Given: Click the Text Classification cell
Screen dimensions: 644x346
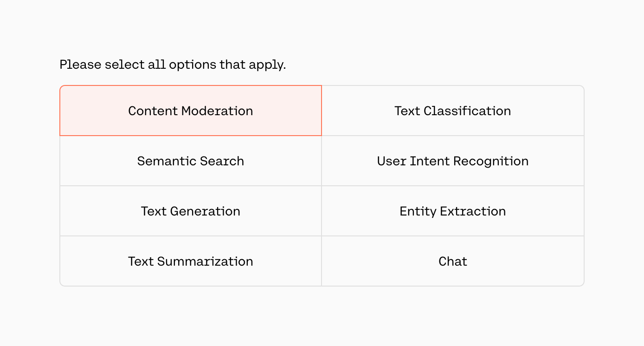Looking at the screenshot, I should coord(452,111).
